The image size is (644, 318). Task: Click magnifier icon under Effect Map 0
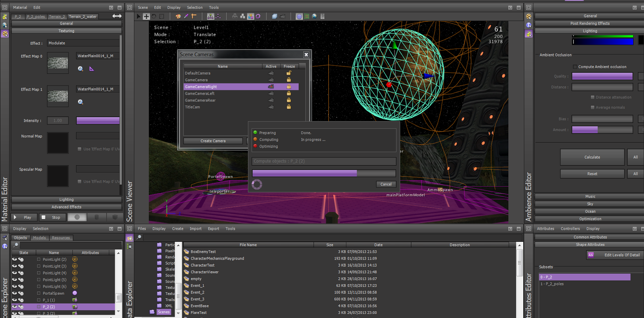[80, 69]
